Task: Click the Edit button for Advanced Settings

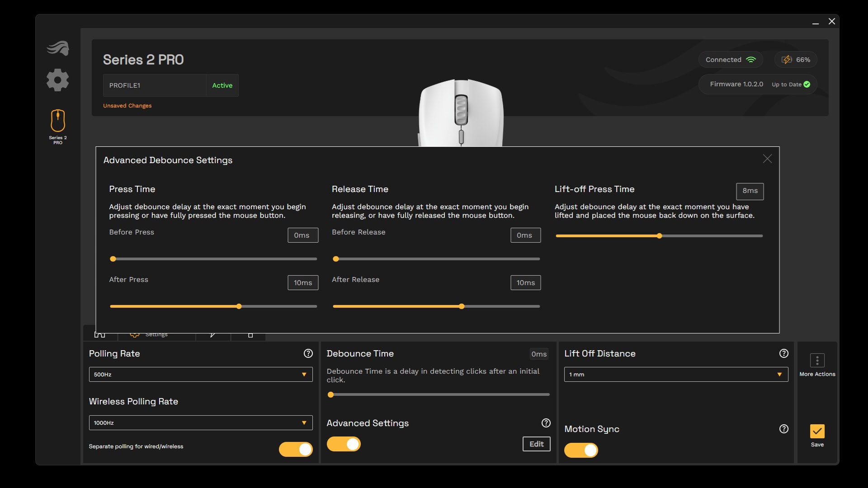Action: tap(536, 444)
